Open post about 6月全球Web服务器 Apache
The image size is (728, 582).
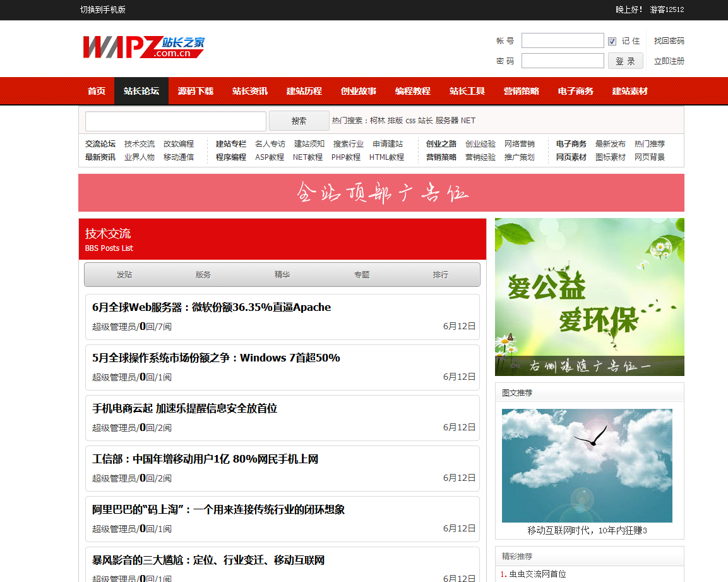point(212,308)
